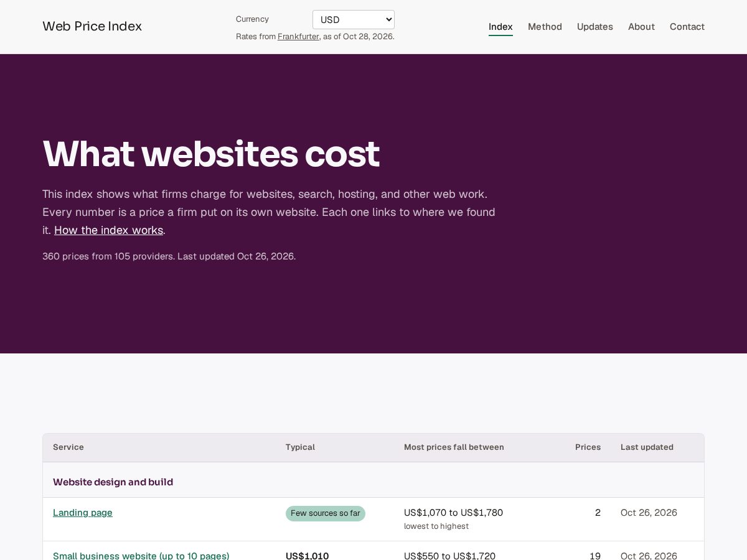This screenshot has height=560, width=747.
Task: Open the Frankfurter rates source link
Action: (298, 37)
